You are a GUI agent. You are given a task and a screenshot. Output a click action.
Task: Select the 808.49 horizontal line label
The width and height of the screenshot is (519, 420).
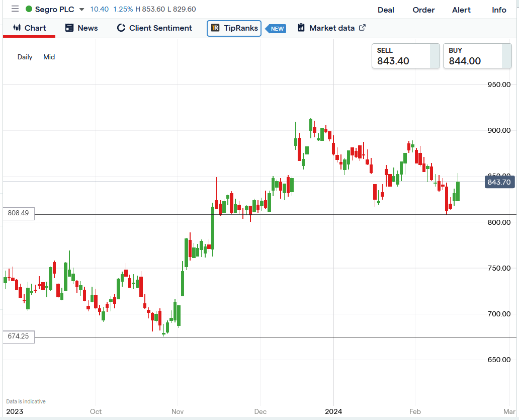tap(19, 213)
